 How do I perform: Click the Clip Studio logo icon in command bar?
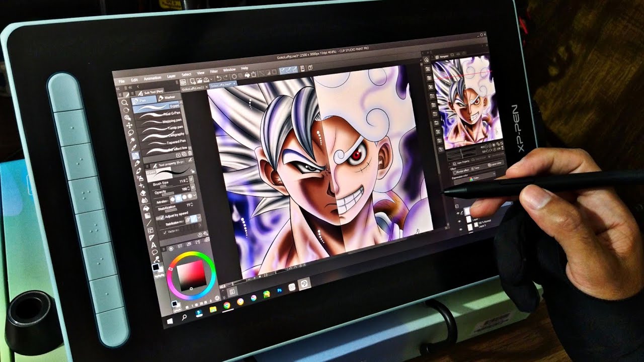coord(183,82)
